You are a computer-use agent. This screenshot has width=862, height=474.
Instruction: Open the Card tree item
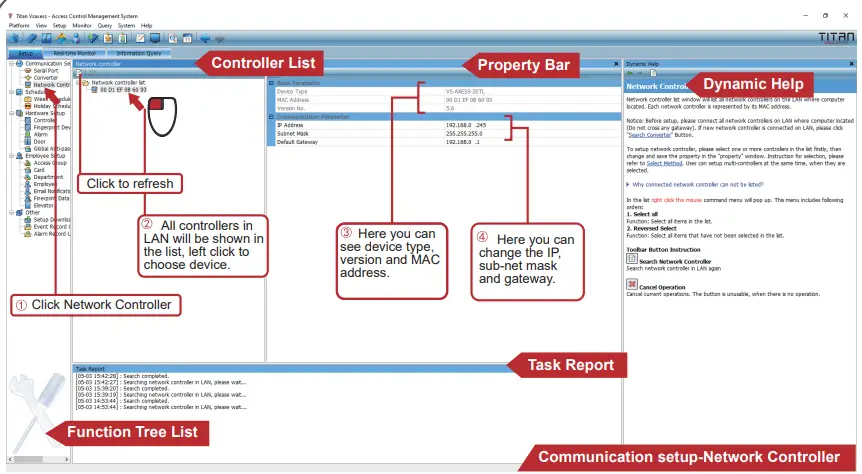pyautogui.click(x=34, y=170)
